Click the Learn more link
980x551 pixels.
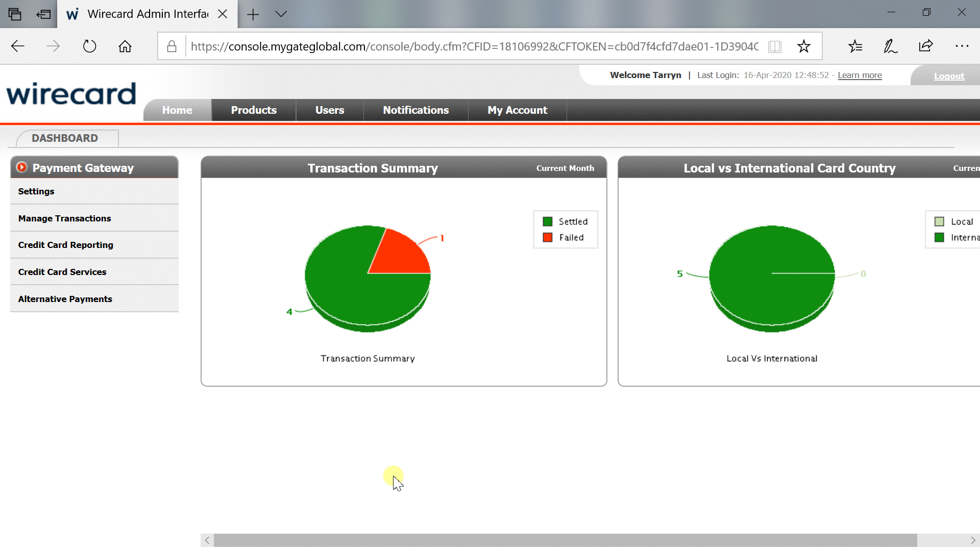point(860,76)
